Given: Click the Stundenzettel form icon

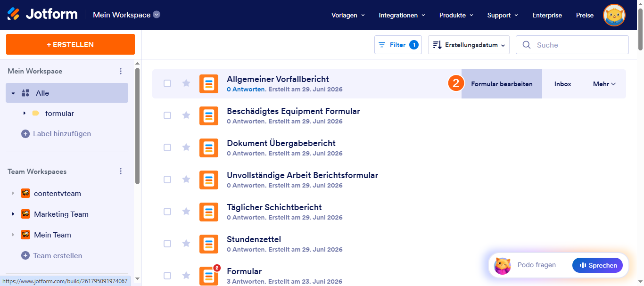Looking at the screenshot, I should 209,244.
